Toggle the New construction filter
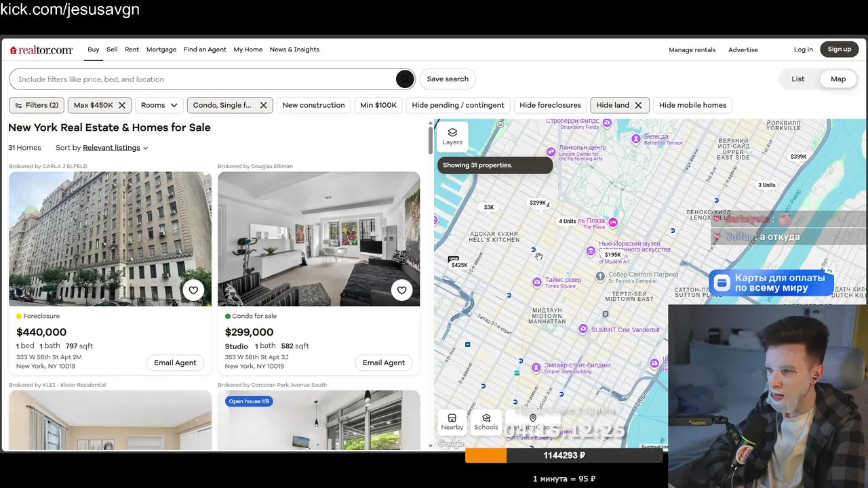868x488 pixels. point(313,105)
